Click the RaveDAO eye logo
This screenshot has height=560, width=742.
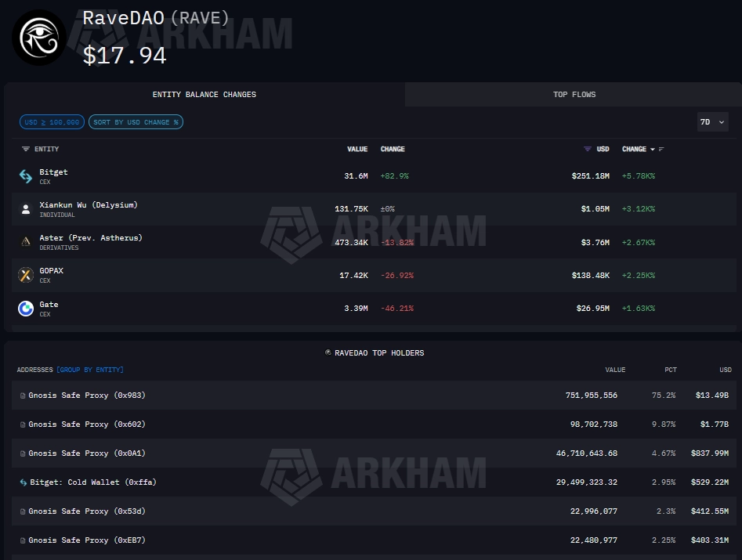pyautogui.click(x=39, y=38)
